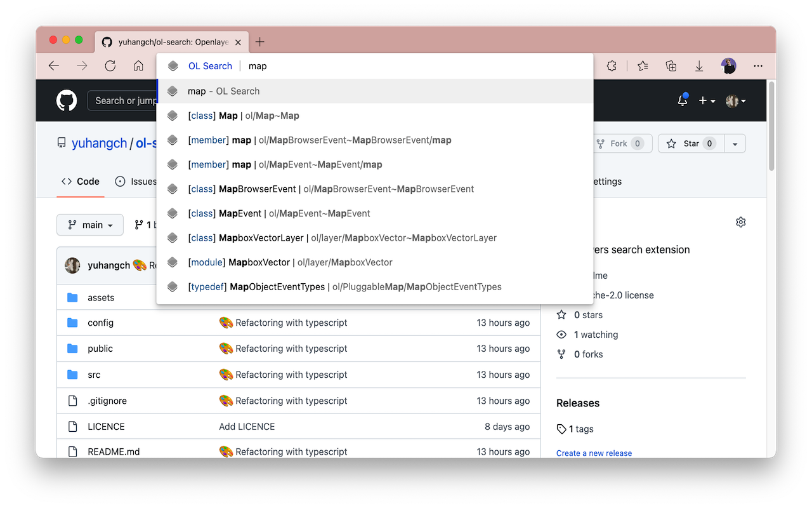Open the browser profile avatar
Image resolution: width=812 pixels, height=508 pixels.
point(729,66)
